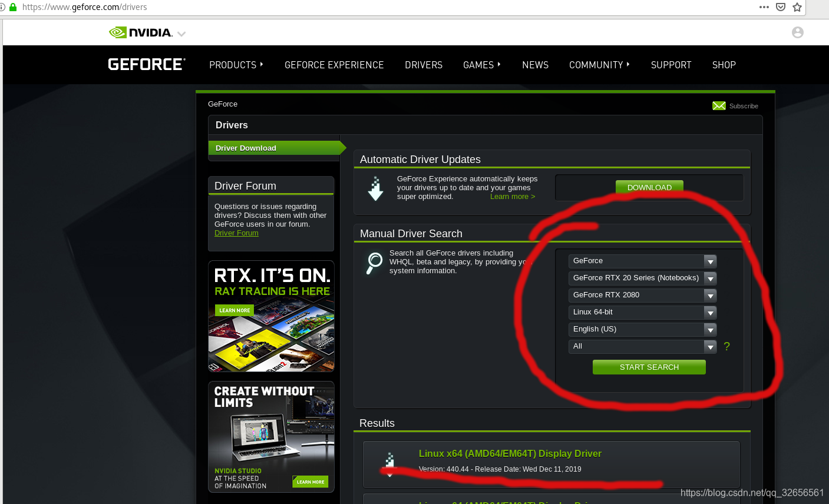Click the magnifying glass search icon
Viewport: 829px width, 504px height.
374,263
